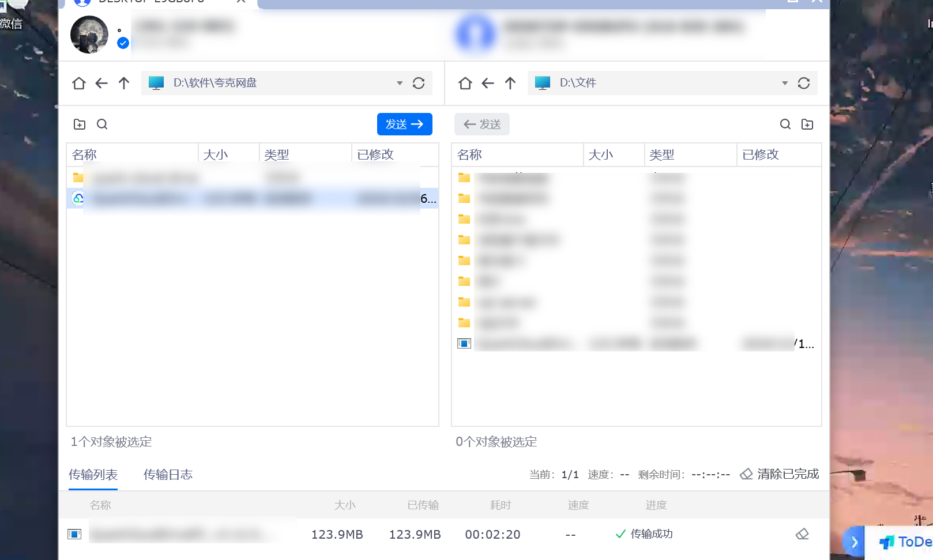Click the home icon in the right panel
The image size is (933, 560).
pos(465,83)
